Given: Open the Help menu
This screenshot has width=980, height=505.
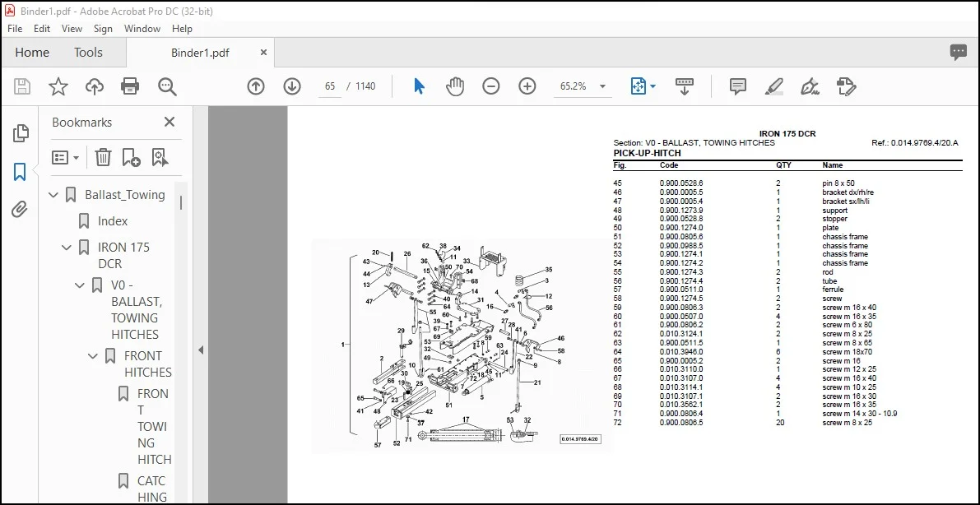Looking at the screenshot, I should [182, 29].
